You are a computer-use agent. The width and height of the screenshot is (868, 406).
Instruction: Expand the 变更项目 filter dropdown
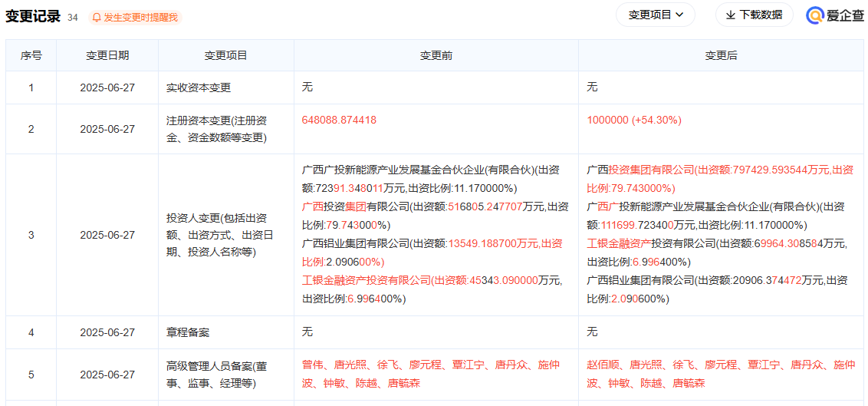tap(656, 15)
